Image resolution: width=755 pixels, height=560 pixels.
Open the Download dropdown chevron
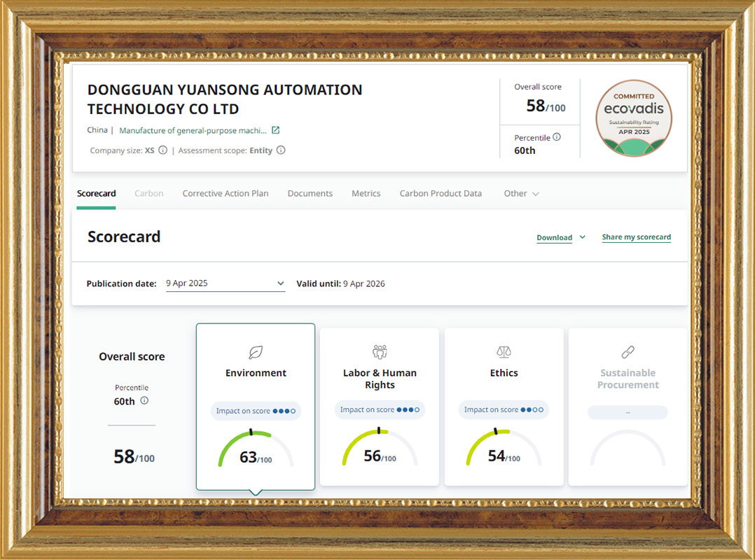pos(582,237)
